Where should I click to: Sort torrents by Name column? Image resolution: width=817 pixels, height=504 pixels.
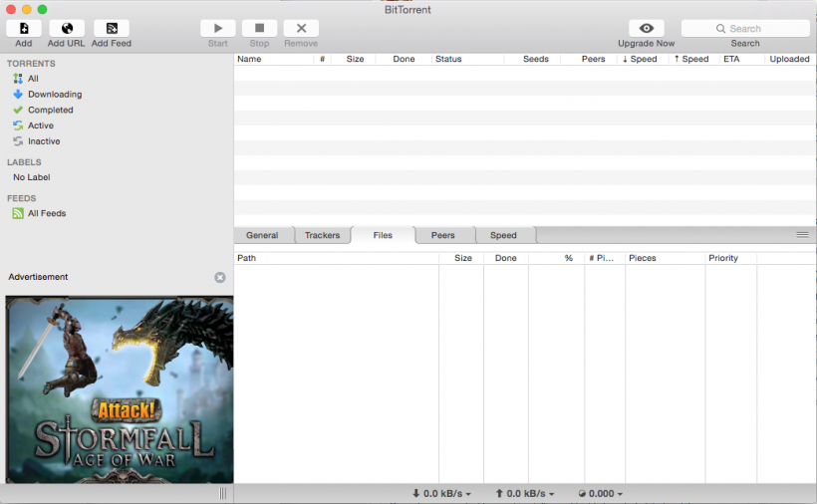pos(274,59)
